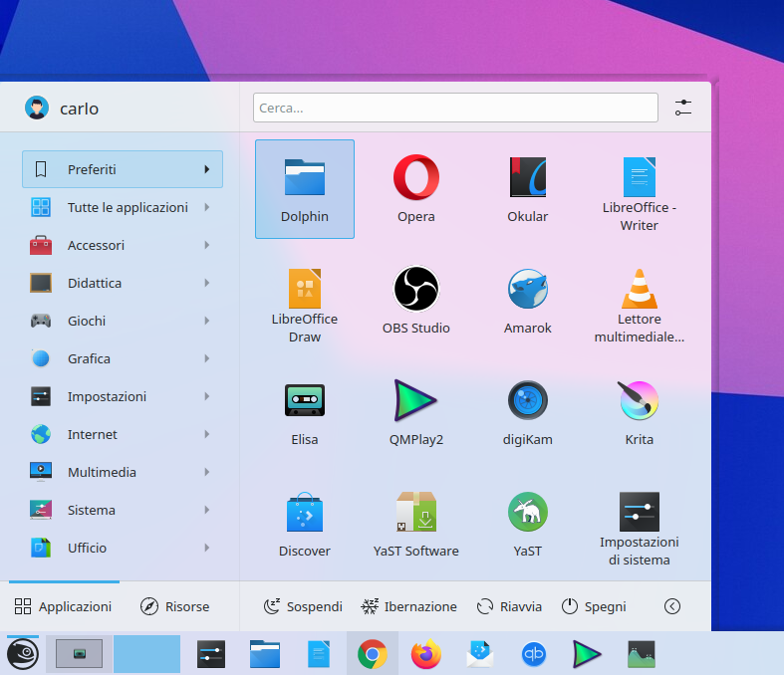Click the Cerca search field
Viewport: 784px width, 675px height.
(455, 108)
